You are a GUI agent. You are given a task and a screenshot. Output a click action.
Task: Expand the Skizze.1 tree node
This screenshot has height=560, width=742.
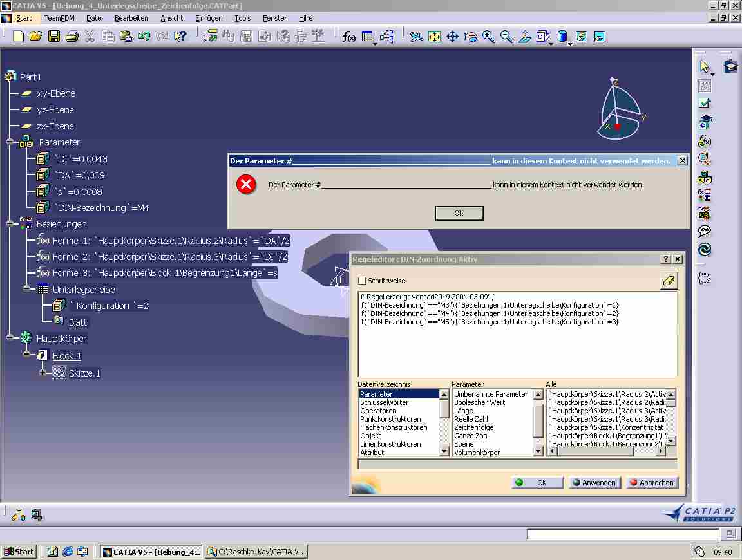[x=43, y=373]
